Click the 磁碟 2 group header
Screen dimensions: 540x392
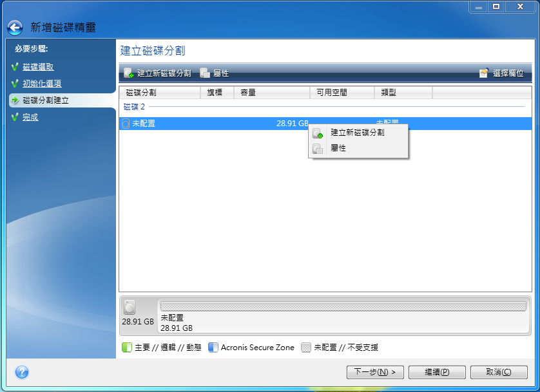click(134, 107)
